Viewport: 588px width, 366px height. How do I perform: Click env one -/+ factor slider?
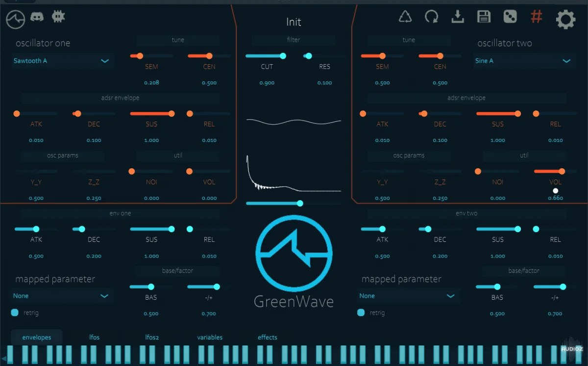[x=209, y=287]
